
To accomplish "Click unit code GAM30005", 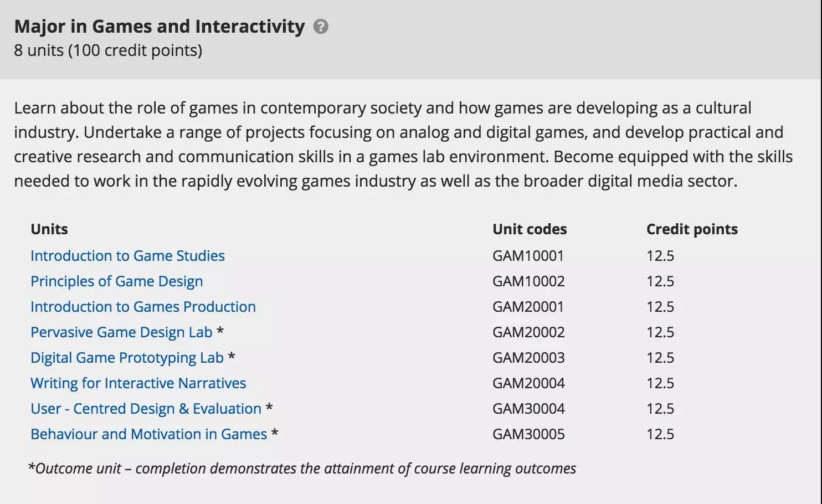I will tap(528, 434).
